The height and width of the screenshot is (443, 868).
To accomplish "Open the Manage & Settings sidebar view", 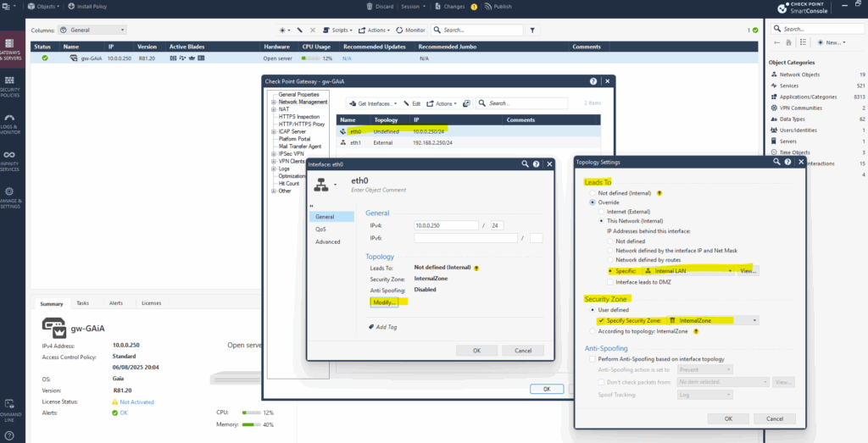I will click(x=10, y=198).
